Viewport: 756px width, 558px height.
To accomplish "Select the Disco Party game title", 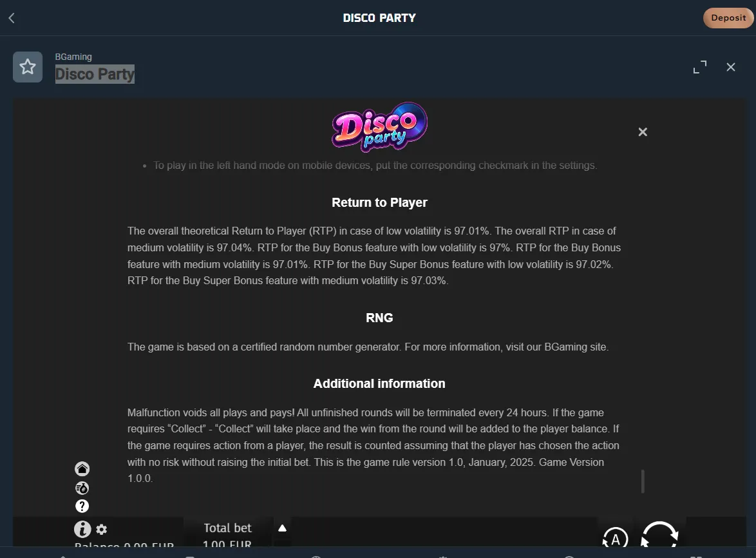I will pos(95,74).
